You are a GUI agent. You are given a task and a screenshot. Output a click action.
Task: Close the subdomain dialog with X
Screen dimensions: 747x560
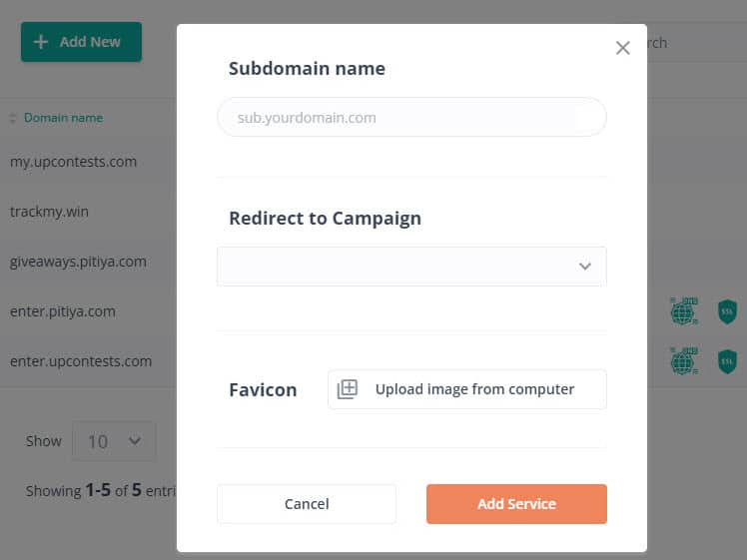pyautogui.click(x=622, y=48)
